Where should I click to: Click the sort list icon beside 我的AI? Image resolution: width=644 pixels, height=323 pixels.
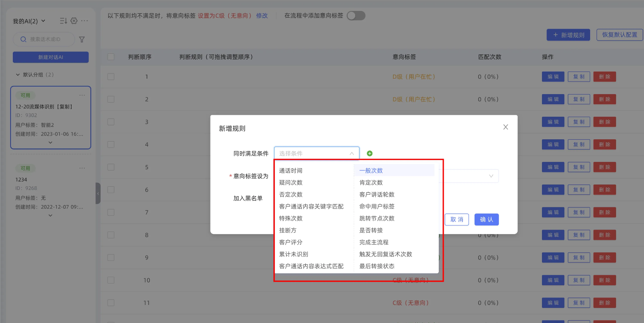click(63, 21)
